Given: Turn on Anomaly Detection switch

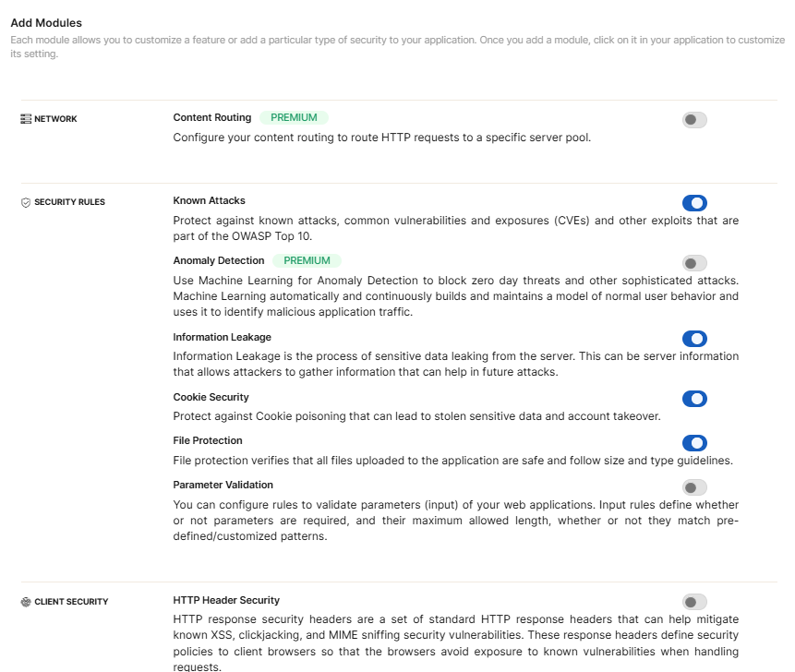Looking at the screenshot, I should click(694, 263).
